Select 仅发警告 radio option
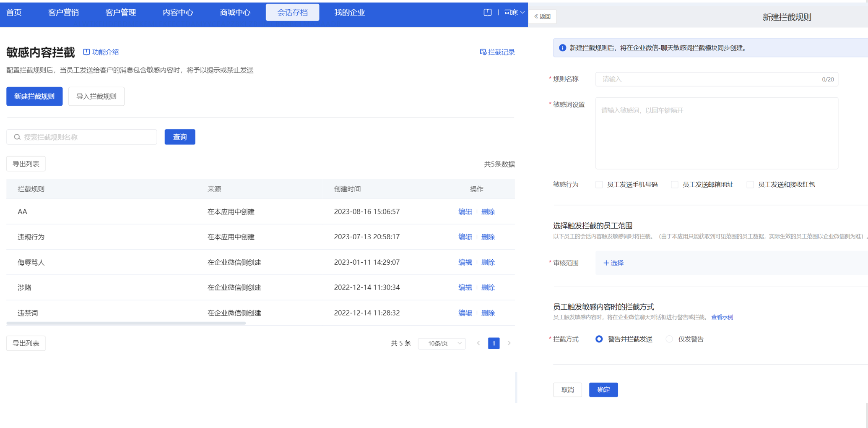868x428 pixels. pyautogui.click(x=669, y=339)
